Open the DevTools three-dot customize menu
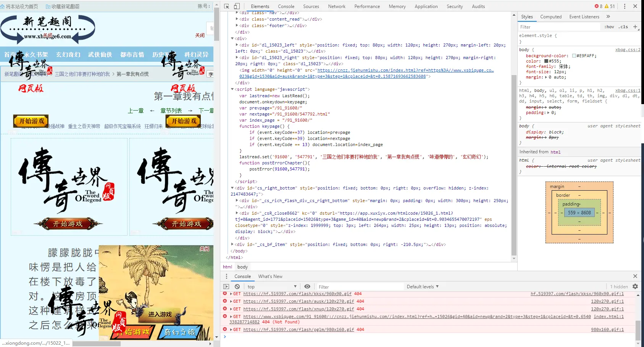The width and height of the screenshot is (644, 347). 625,6
